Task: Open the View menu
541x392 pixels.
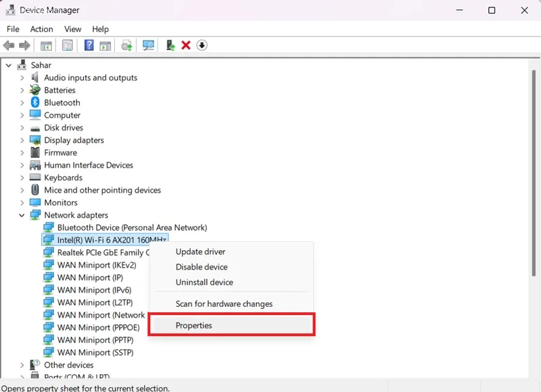Action: (x=72, y=29)
